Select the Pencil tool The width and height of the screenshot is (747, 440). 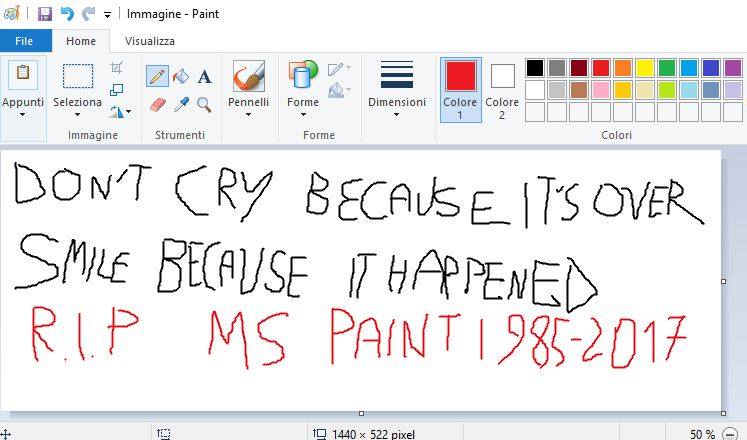157,76
